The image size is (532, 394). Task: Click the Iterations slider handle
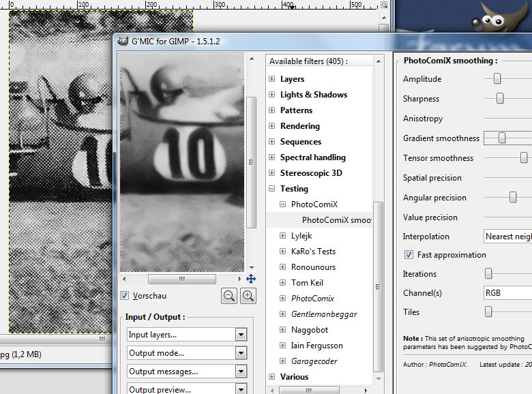pos(488,273)
